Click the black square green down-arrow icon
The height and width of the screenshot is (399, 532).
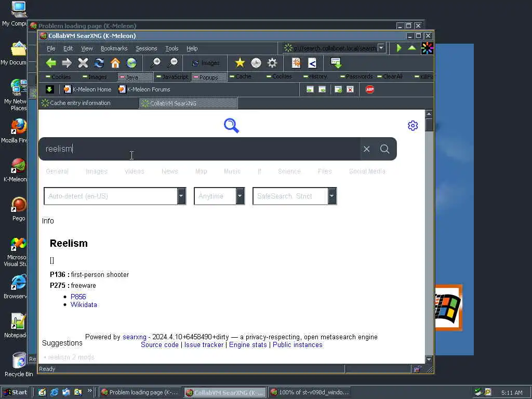pos(49,89)
